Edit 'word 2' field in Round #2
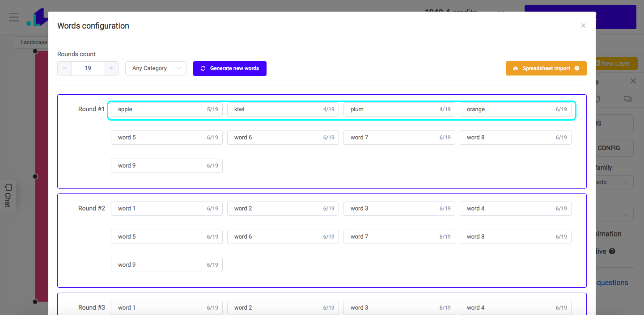This screenshot has height=315, width=644. coord(283,209)
